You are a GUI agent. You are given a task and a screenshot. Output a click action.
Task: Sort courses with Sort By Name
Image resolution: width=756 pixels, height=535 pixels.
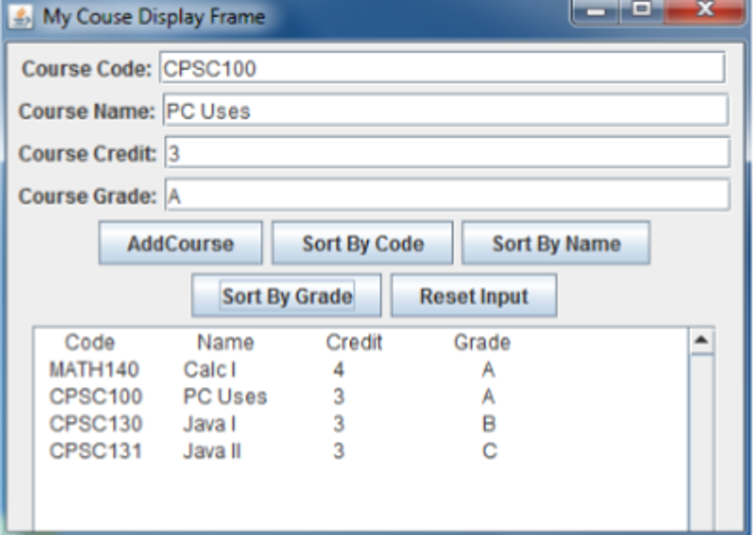pyautogui.click(x=556, y=243)
